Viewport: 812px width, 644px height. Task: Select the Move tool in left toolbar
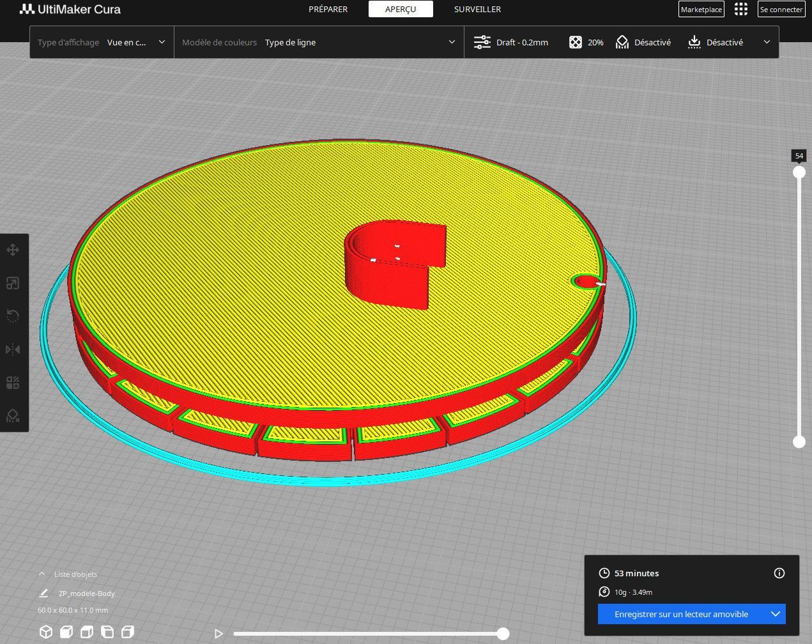(13, 250)
